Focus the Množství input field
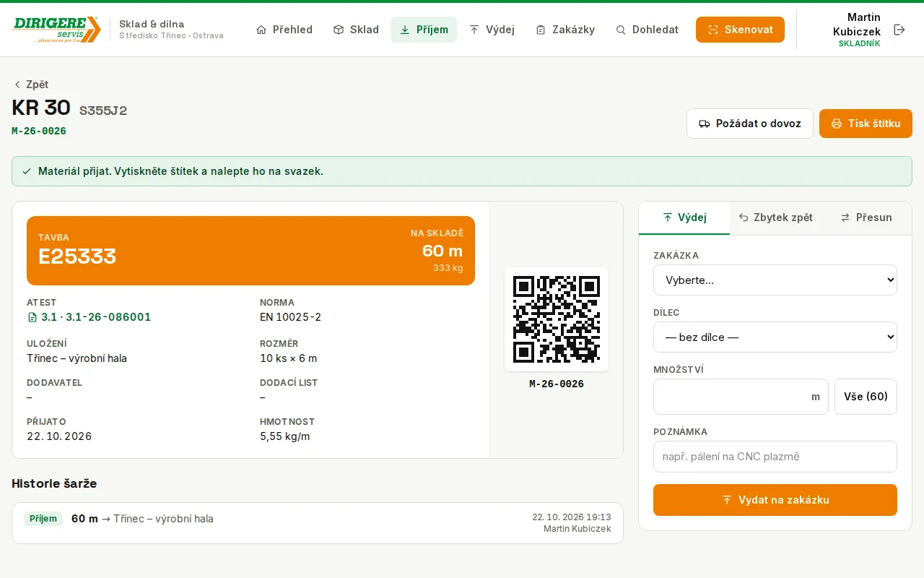 tap(741, 397)
